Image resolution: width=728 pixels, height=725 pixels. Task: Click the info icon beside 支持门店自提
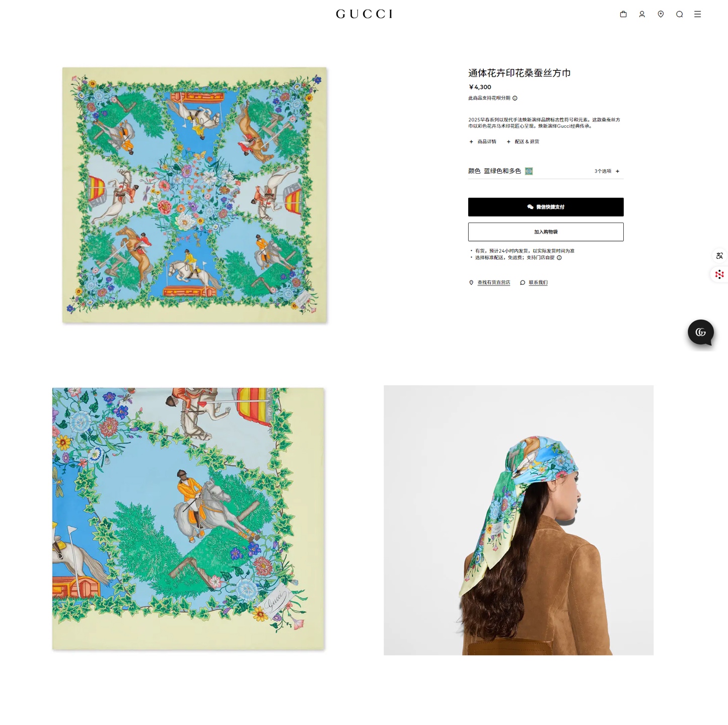point(559,258)
